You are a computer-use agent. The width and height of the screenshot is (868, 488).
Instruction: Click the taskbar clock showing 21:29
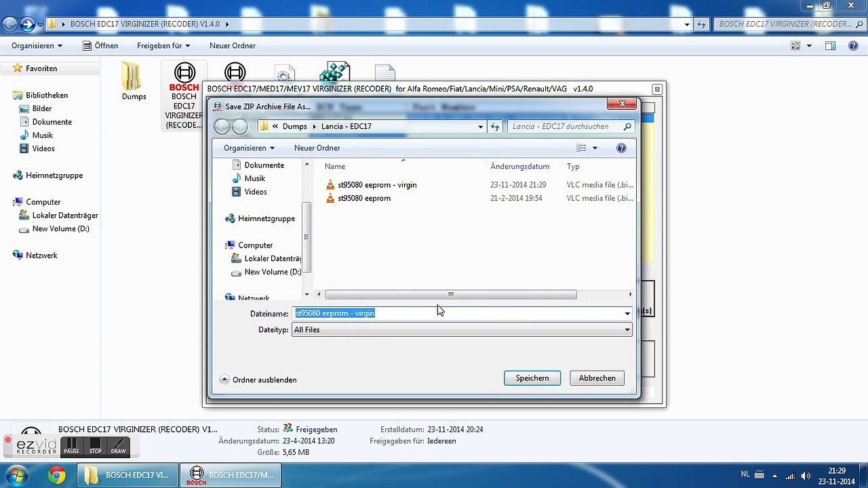pyautogui.click(x=837, y=475)
